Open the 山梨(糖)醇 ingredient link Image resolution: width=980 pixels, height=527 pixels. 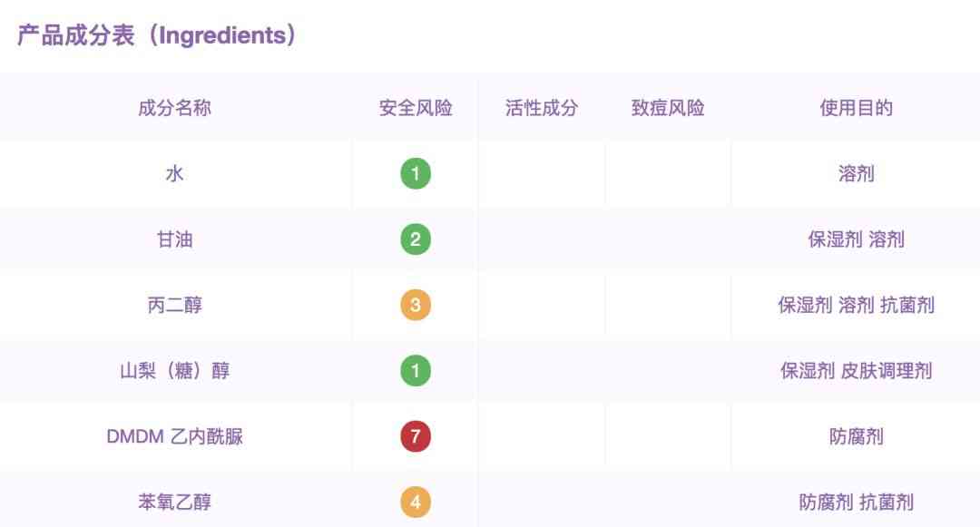click(x=174, y=371)
